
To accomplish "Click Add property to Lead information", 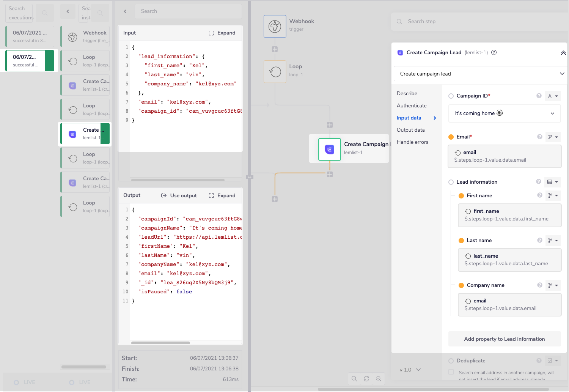I will [x=504, y=339].
